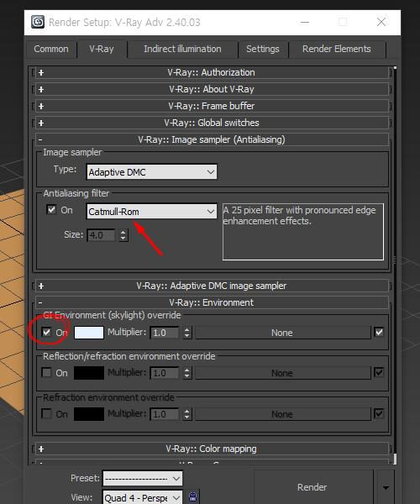Click the GI Environment Multiplier spinner
420x504 pixels.
tap(187, 333)
